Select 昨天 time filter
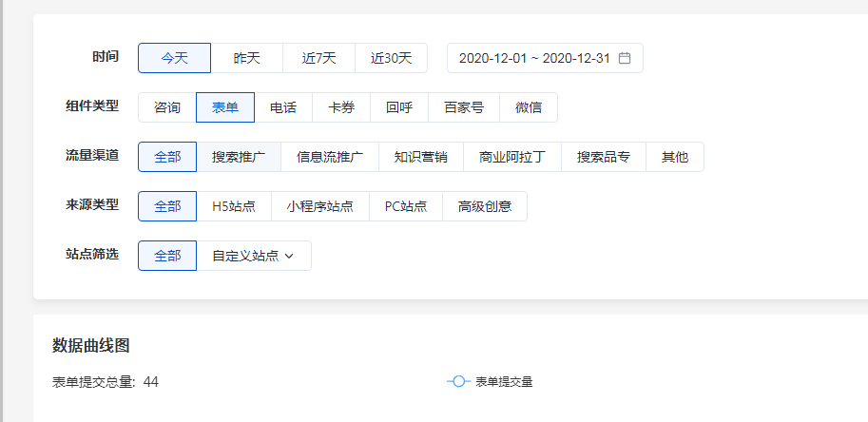 pos(246,58)
